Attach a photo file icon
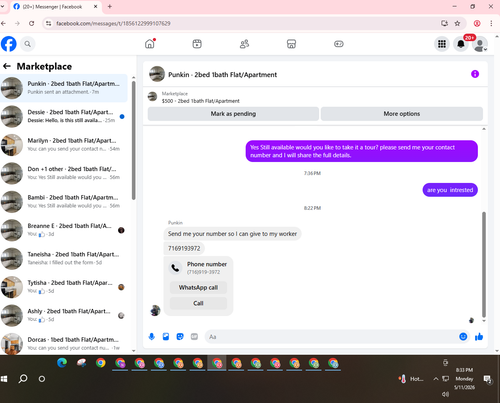500x403 pixels. (166, 337)
